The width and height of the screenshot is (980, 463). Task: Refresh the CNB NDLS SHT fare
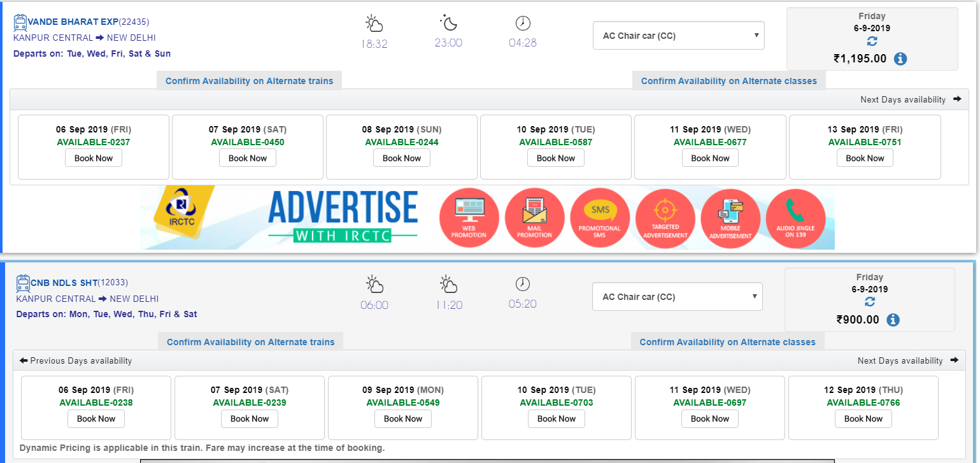coord(869,302)
